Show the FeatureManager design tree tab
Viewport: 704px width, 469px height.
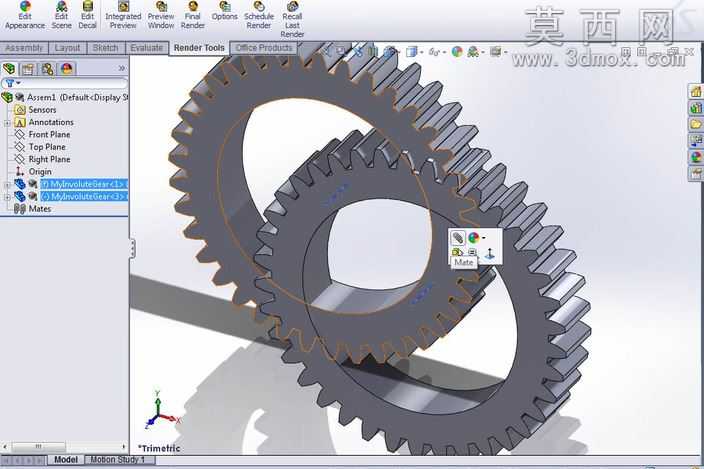point(9,69)
